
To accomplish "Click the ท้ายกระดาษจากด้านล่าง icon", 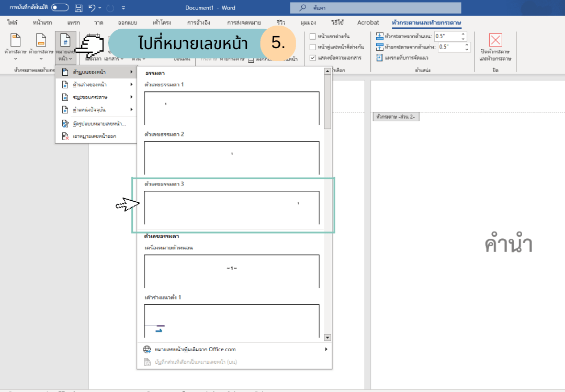I will (x=380, y=47).
